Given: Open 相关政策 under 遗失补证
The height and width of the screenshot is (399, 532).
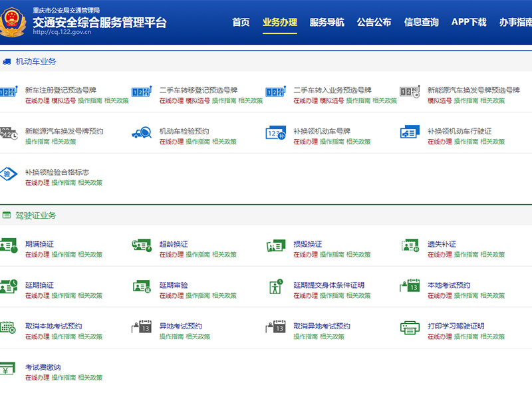Looking at the screenshot, I should click(x=492, y=255).
